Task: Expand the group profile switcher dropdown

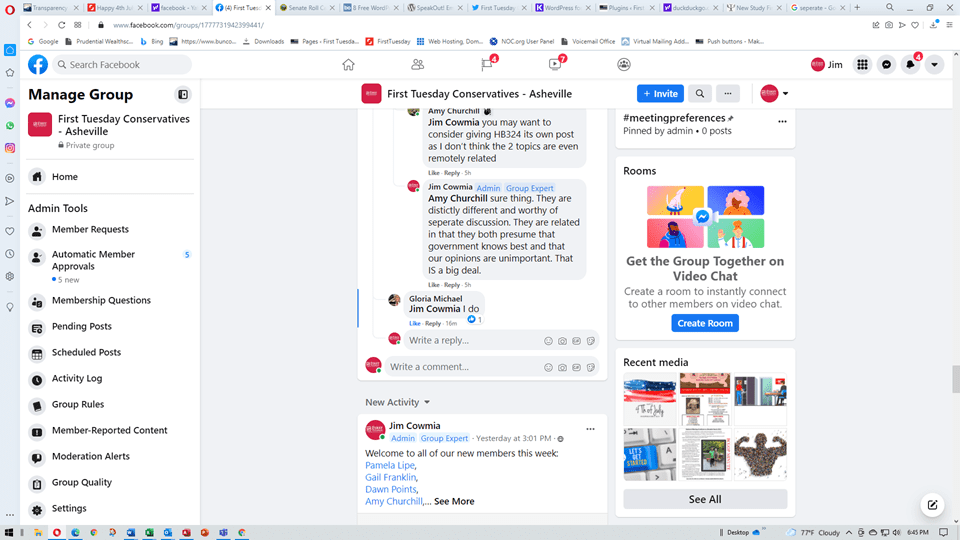Action: tap(774, 94)
